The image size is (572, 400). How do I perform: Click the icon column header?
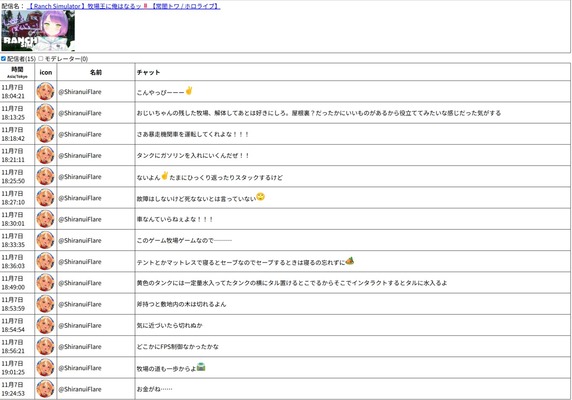[46, 72]
